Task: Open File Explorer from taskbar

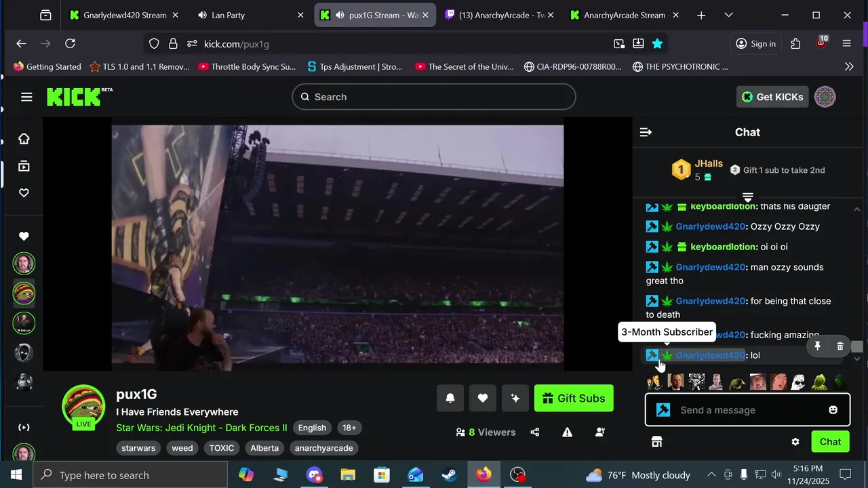Action: click(x=348, y=475)
